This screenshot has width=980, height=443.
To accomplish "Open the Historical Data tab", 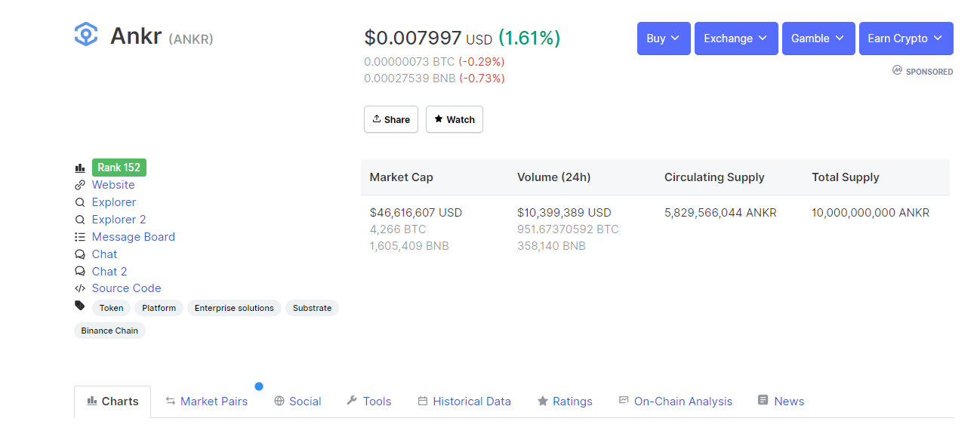I will click(464, 401).
